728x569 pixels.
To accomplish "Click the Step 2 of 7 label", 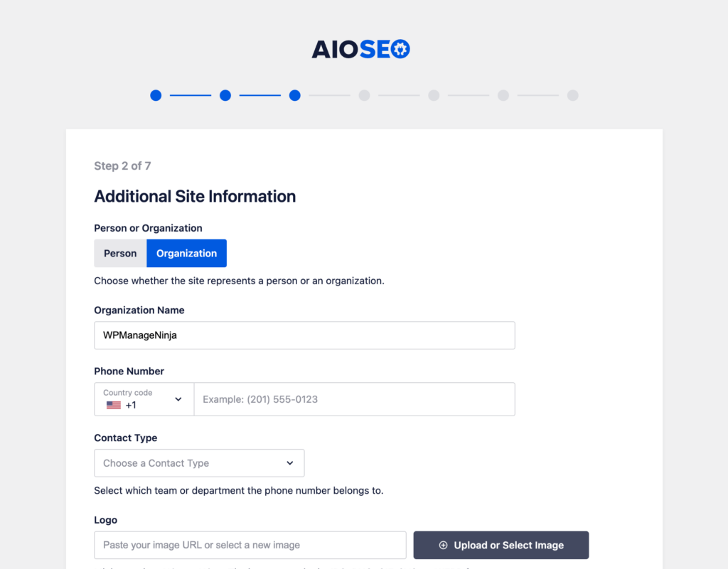I will point(122,166).
